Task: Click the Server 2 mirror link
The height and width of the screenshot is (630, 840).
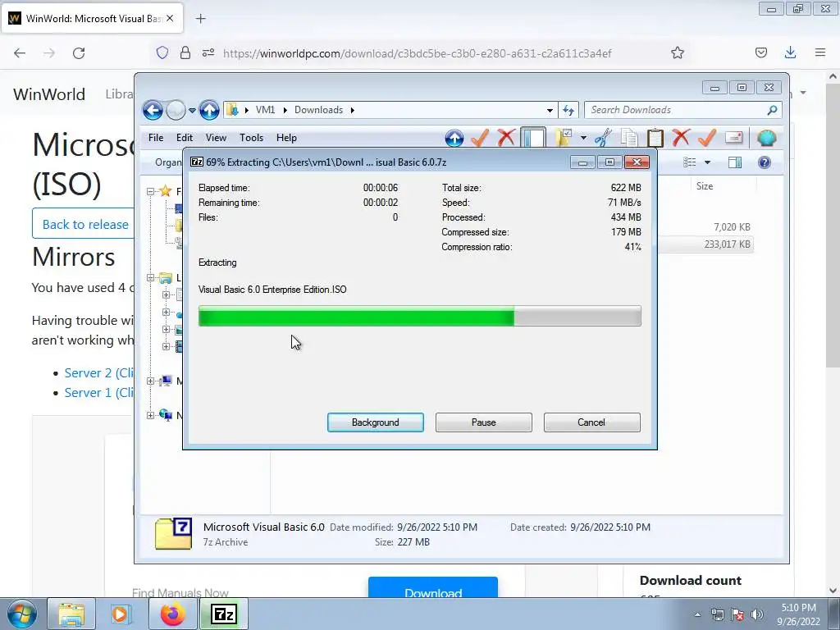Action: click(99, 373)
